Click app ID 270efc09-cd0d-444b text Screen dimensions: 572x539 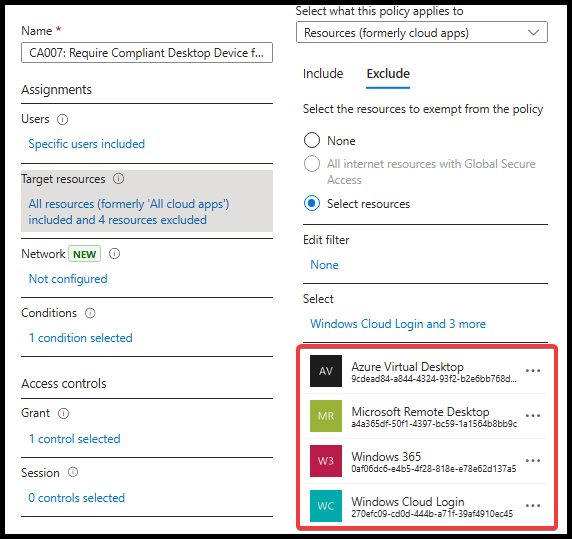pos(432,514)
